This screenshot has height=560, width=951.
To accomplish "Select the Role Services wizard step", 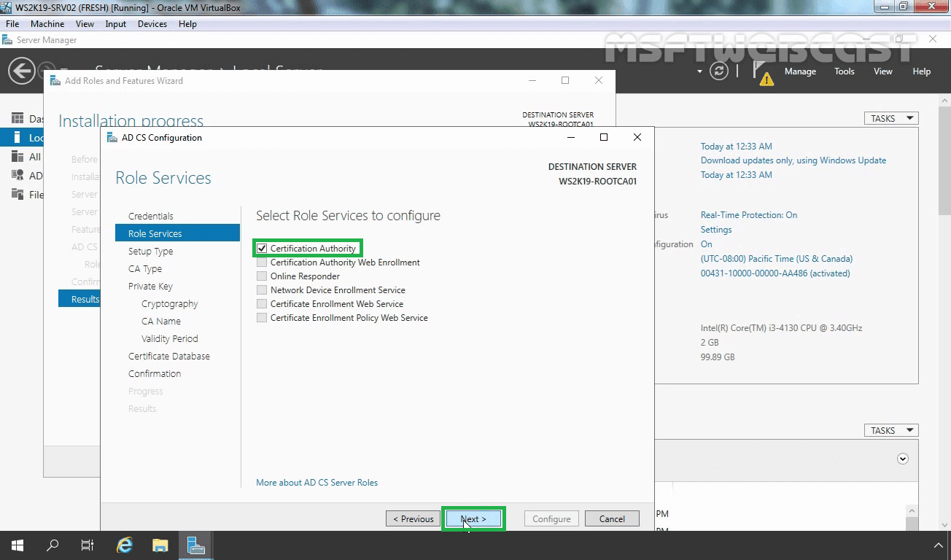I will tap(177, 233).
